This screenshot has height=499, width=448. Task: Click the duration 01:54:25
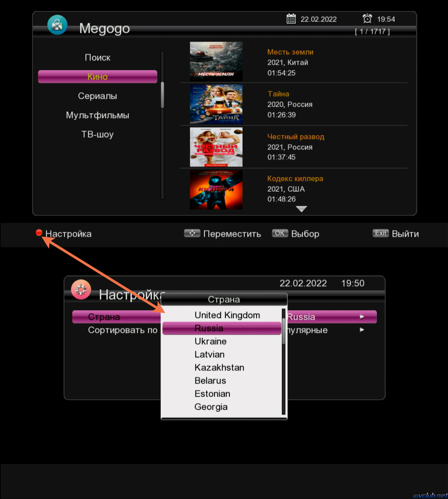point(281,73)
